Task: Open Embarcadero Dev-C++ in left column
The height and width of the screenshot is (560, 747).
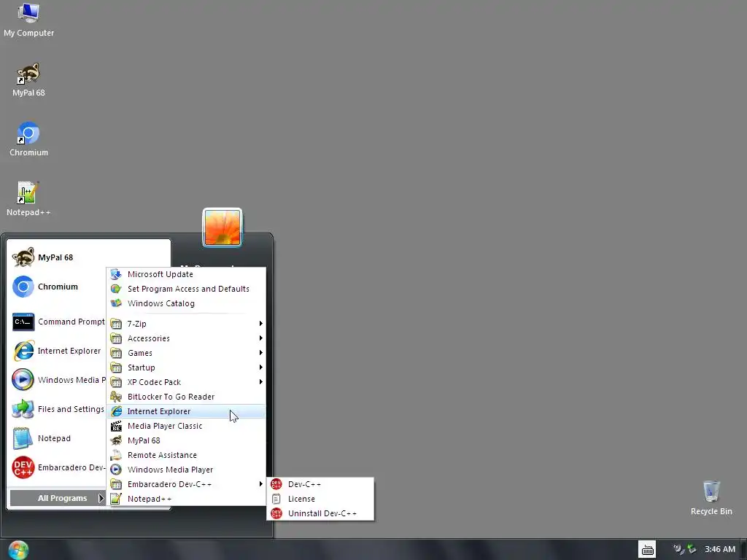Action: 57,467
